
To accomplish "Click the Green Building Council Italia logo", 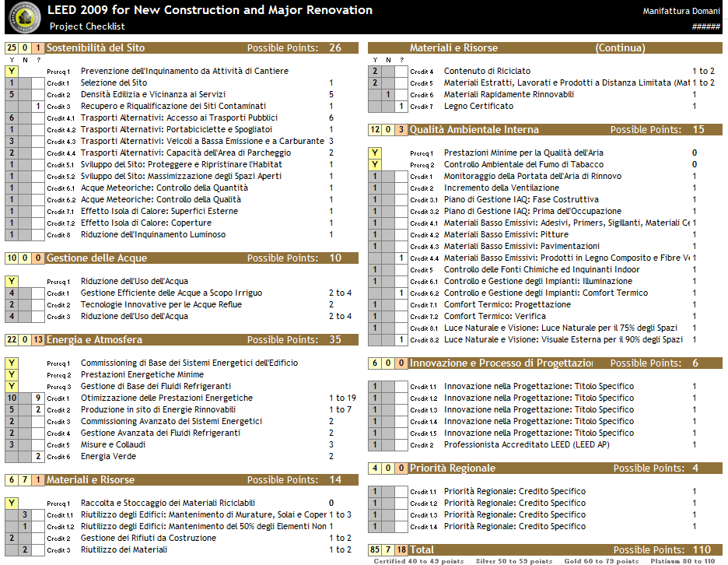I will click(25, 16).
